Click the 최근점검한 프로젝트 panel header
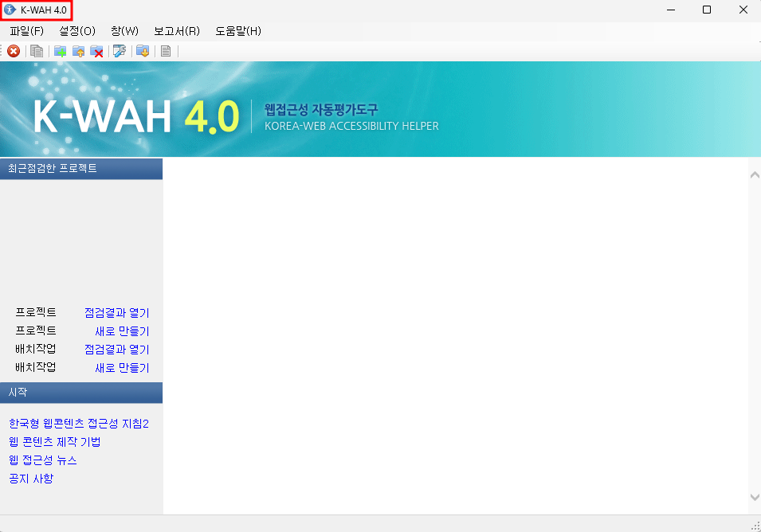This screenshot has width=761, height=532. pos(81,169)
